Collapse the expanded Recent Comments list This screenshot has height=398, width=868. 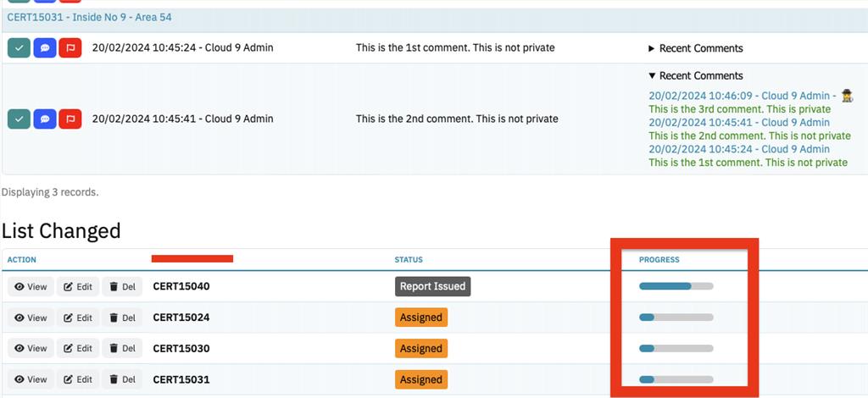click(695, 75)
